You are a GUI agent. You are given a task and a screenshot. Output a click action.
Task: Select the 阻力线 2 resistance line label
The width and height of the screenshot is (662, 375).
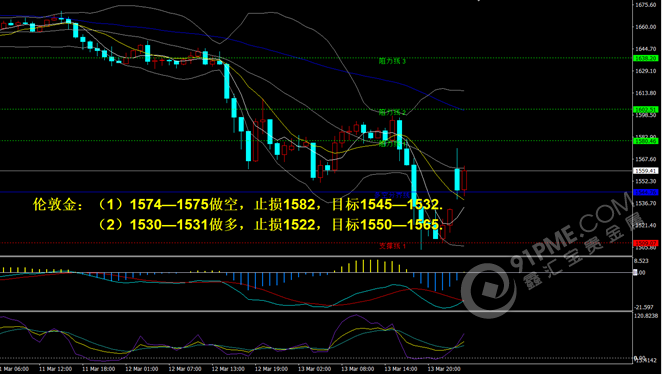coord(392,112)
